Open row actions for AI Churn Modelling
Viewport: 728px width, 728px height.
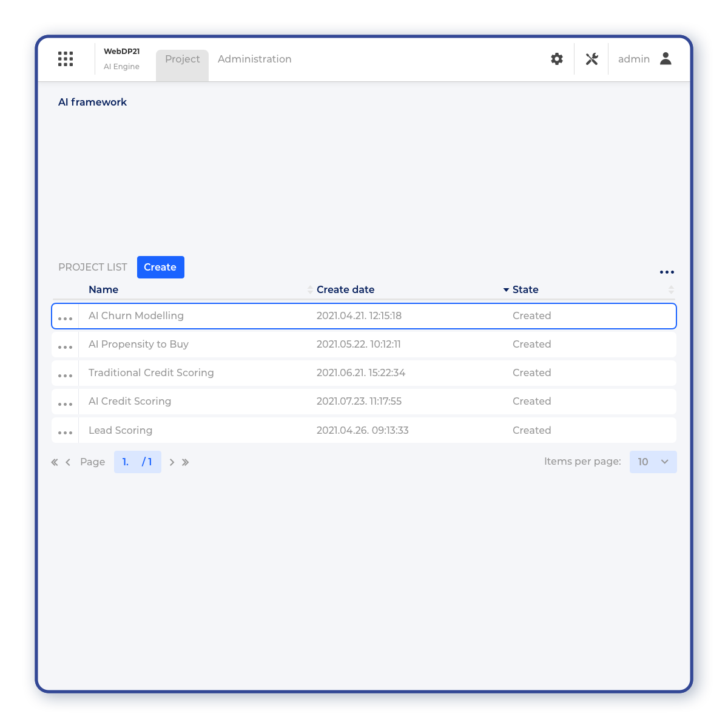65,318
